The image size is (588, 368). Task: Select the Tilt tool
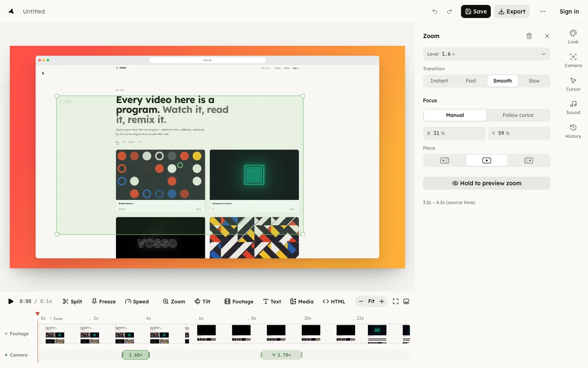pos(203,301)
